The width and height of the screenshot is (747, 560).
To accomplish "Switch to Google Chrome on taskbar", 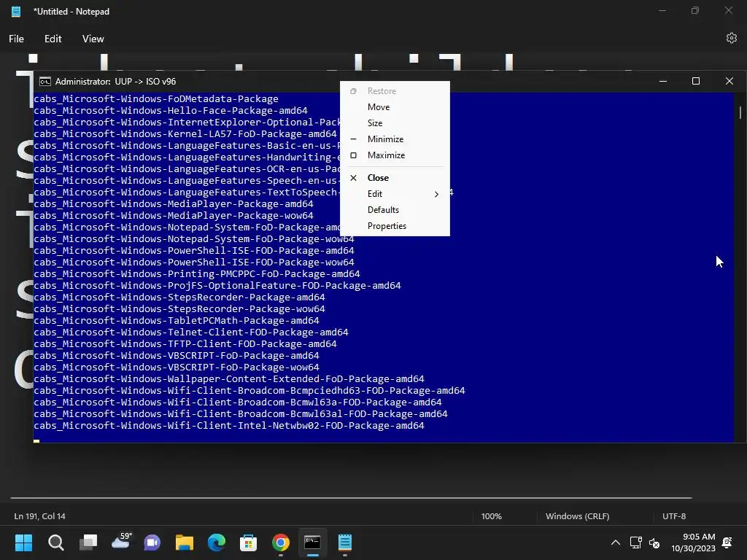I will pos(281,542).
